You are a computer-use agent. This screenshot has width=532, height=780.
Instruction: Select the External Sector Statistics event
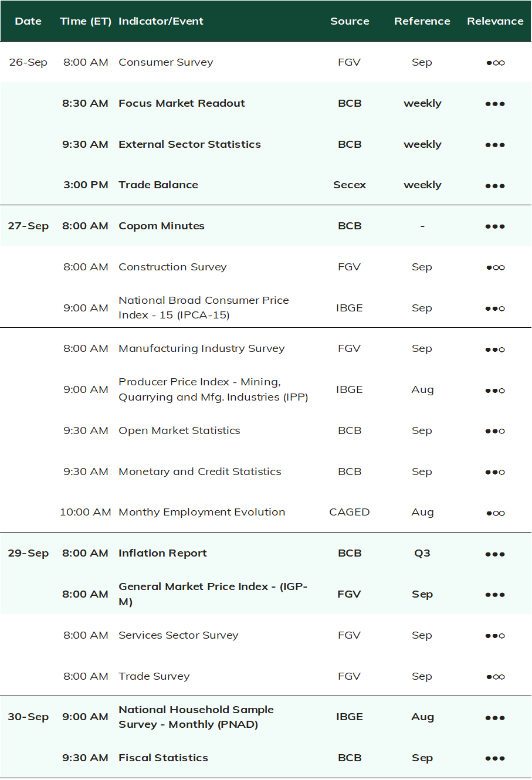click(x=189, y=144)
